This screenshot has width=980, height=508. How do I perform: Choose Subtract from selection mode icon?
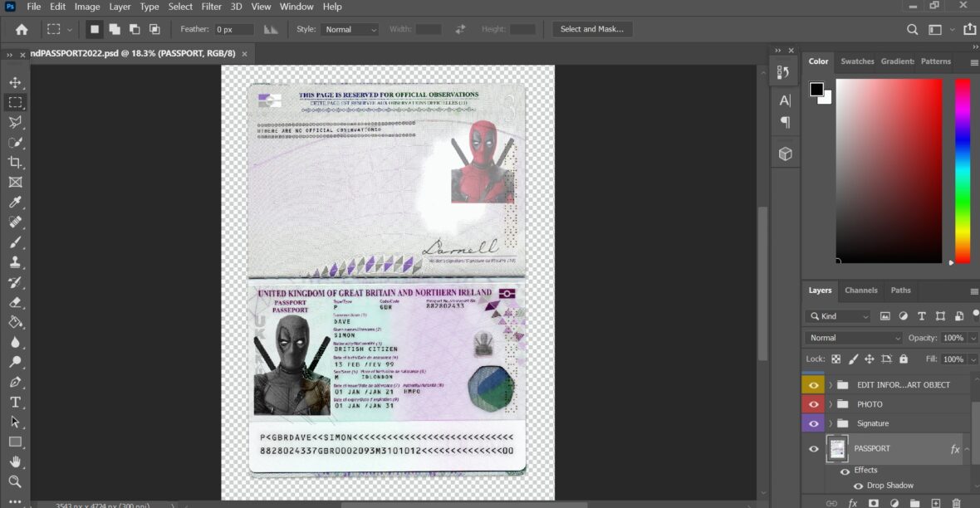click(135, 29)
